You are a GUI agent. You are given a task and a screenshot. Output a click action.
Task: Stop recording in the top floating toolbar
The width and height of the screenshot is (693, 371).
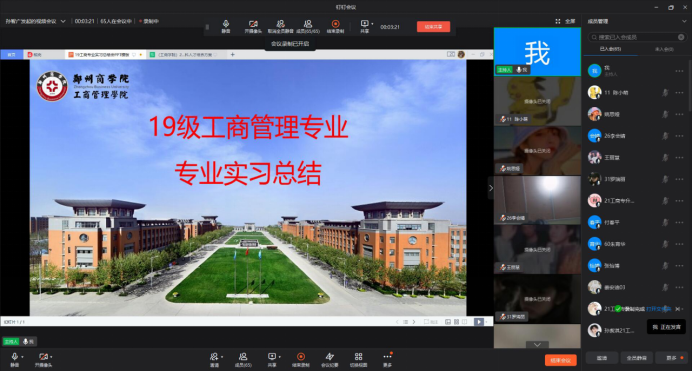tap(335, 27)
